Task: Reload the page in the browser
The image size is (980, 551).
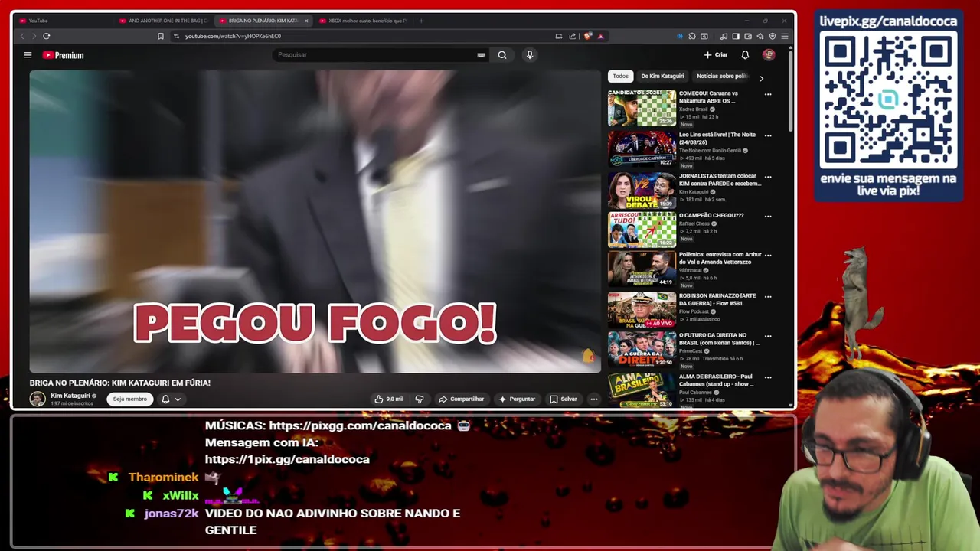Action: click(x=47, y=36)
